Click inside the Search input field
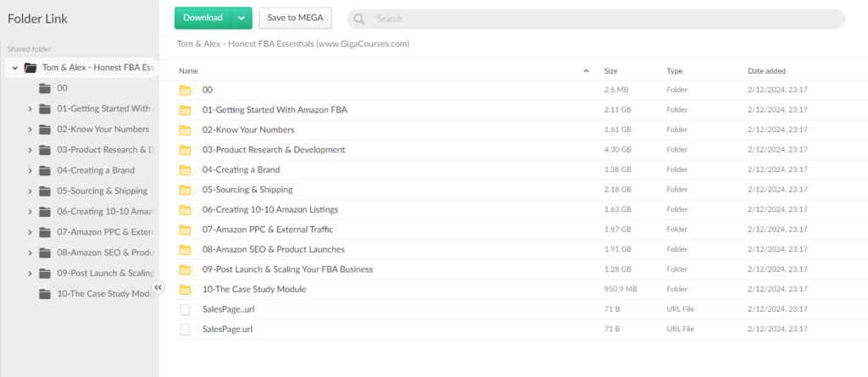The width and height of the screenshot is (868, 377). pyautogui.click(x=593, y=19)
